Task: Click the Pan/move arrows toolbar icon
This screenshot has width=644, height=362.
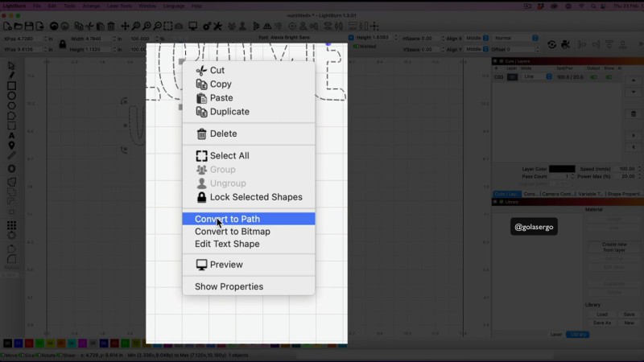Action: point(125,26)
